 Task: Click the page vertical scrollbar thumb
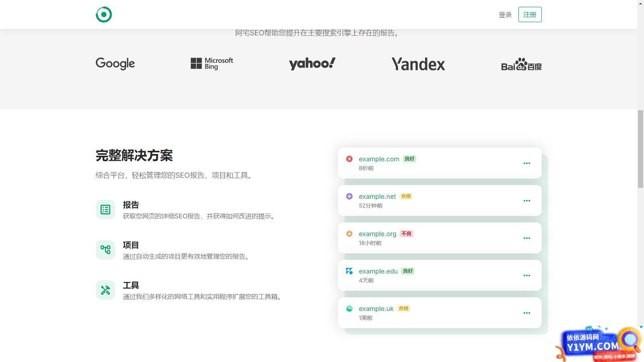tap(640, 149)
